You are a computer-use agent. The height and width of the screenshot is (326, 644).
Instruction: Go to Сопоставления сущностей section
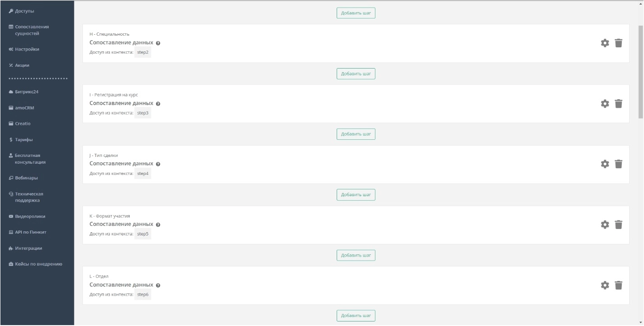coord(32,30)
